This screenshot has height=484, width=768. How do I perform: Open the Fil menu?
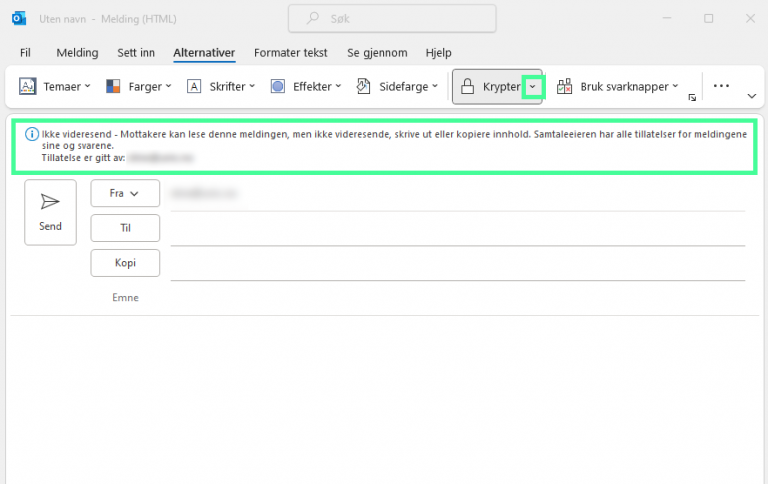coord(26,52)
